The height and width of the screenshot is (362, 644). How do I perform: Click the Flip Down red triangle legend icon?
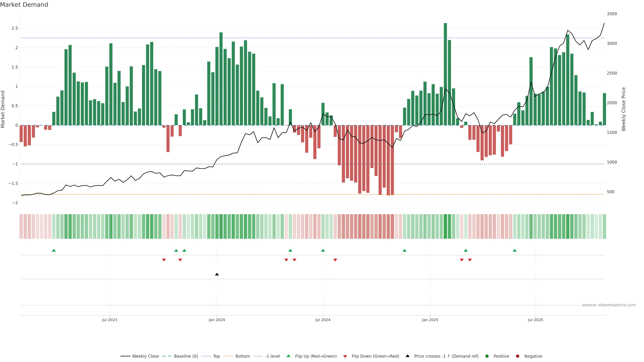coord(345,356)
